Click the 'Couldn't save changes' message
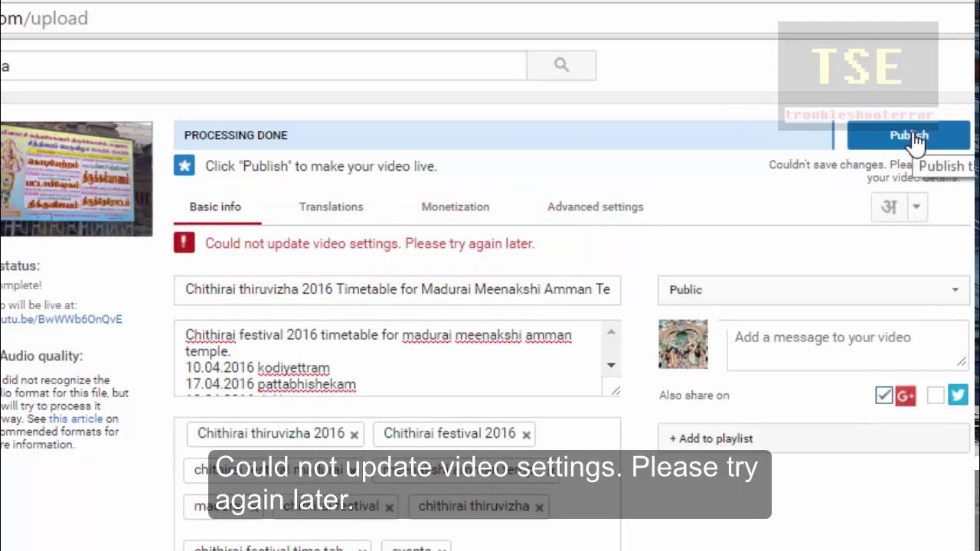980x551 pixels. pyautogui.click(x=864, y=171)
